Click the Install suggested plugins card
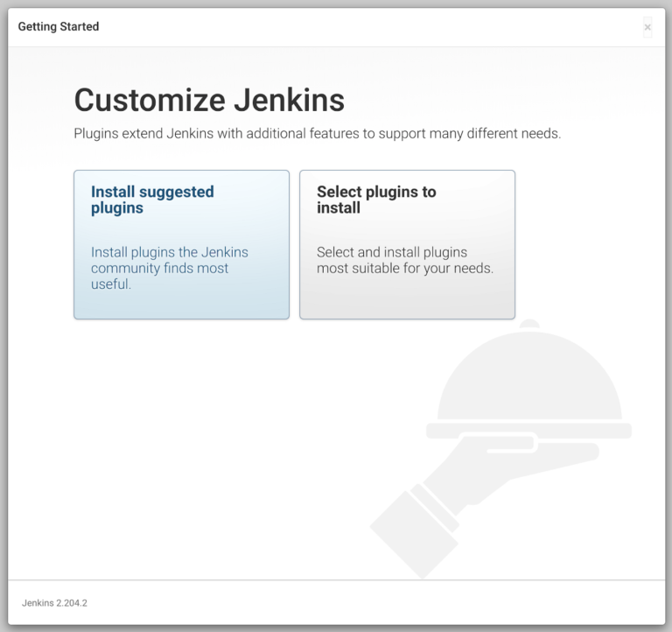Image resolution: width=672 pixels, height=632 pixels. pyautogui.click(x=181, y=244)
